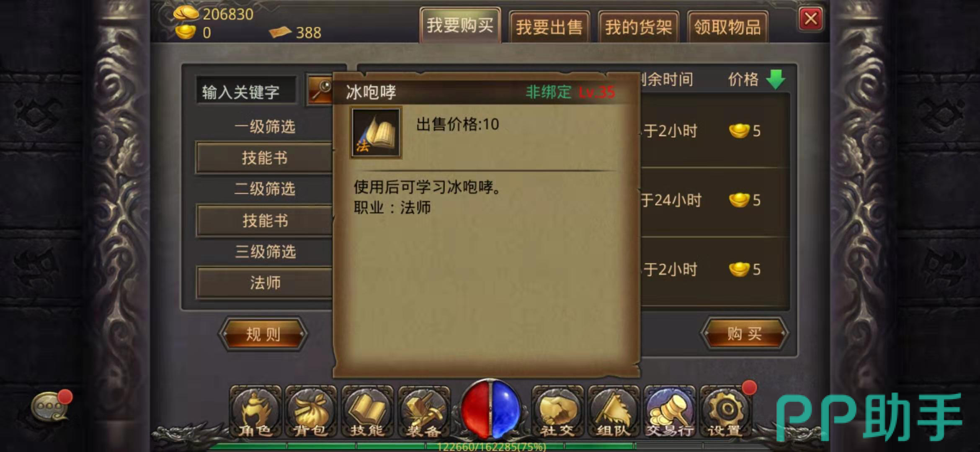
Task: Click the 输入关键字 keyword field
Action: click(x=246, y=92)
